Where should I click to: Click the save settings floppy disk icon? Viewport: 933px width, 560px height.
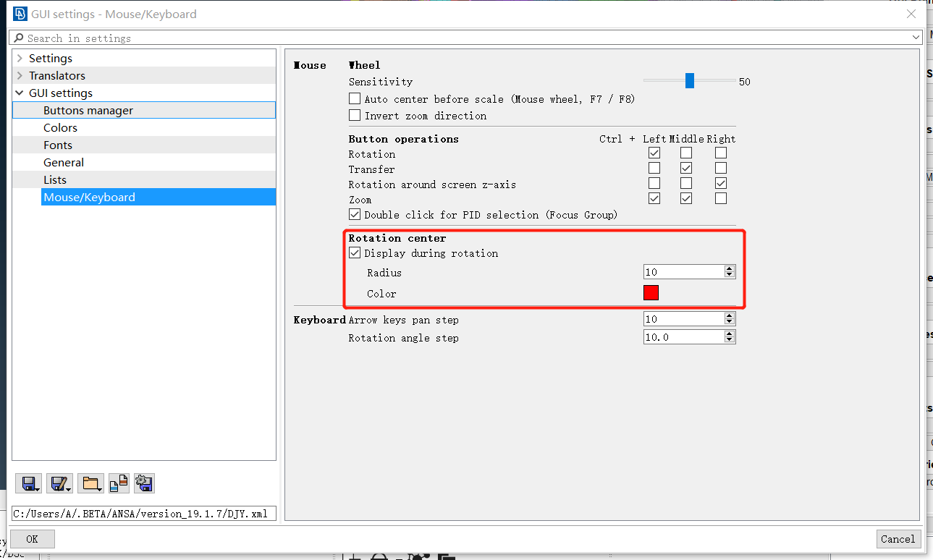[27, 483]
